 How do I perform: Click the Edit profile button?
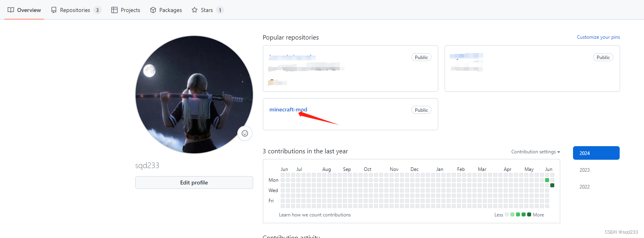tap(194, 182)
